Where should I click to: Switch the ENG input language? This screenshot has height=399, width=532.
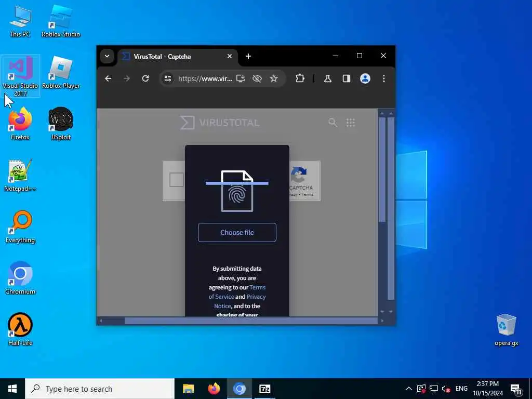tap(461, 389)
